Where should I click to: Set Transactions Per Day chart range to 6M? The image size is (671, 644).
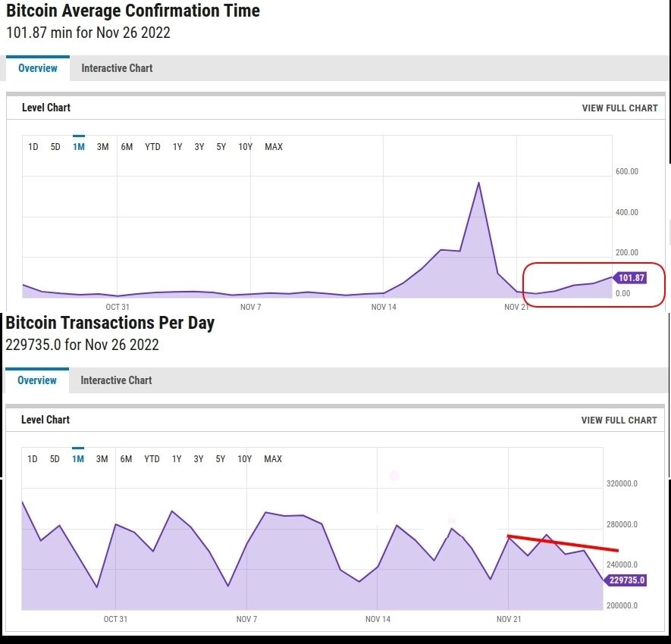coord(126,459)
